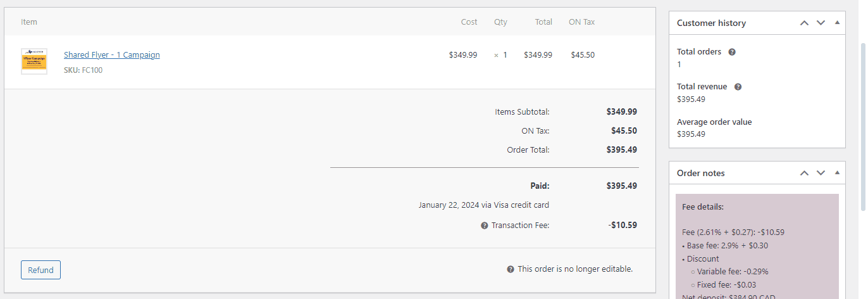Move Order notes panel down
The width and height of the screenshot is (868, 299).
821,173
